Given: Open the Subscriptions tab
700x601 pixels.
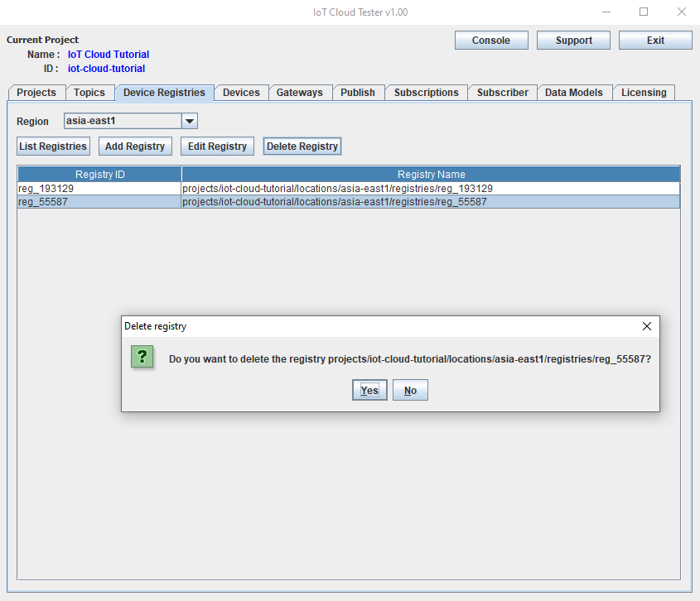Looking at the screenshot, I should coord(427,93).
